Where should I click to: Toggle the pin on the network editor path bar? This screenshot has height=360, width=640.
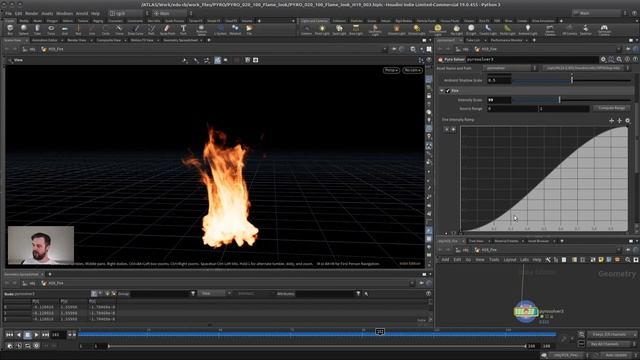point(628,250)
